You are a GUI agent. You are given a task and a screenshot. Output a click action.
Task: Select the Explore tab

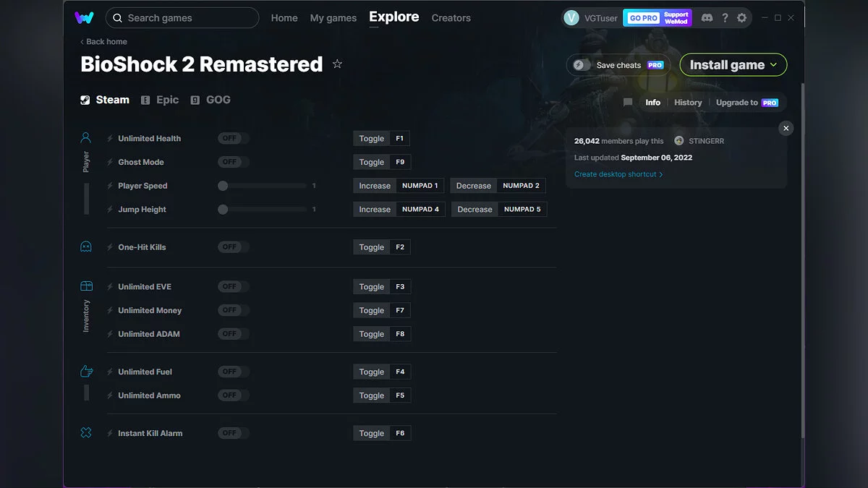[x=394, y=17]
